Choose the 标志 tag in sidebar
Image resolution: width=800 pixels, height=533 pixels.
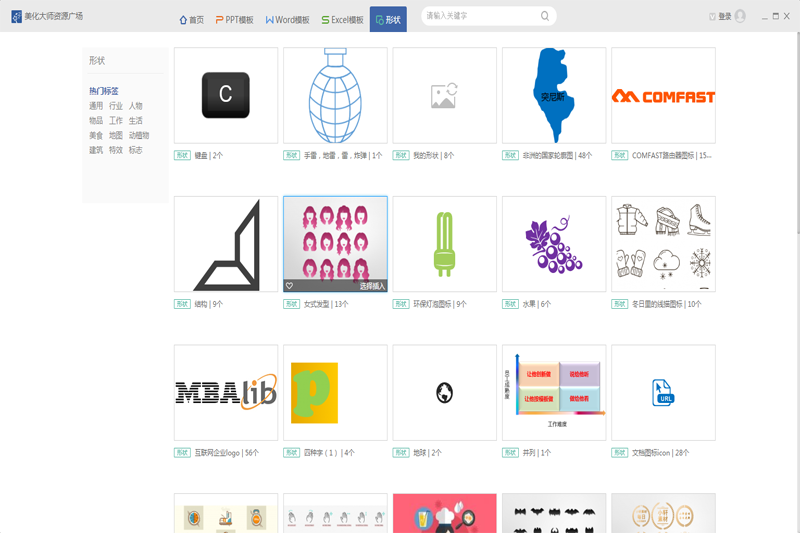[135, 150]
